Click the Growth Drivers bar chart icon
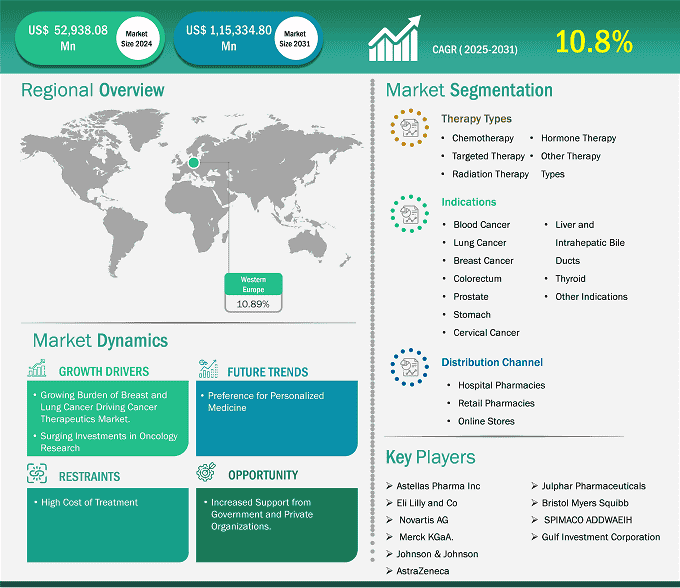The width and height of the screenshot is (680, 588). point(37,368)
